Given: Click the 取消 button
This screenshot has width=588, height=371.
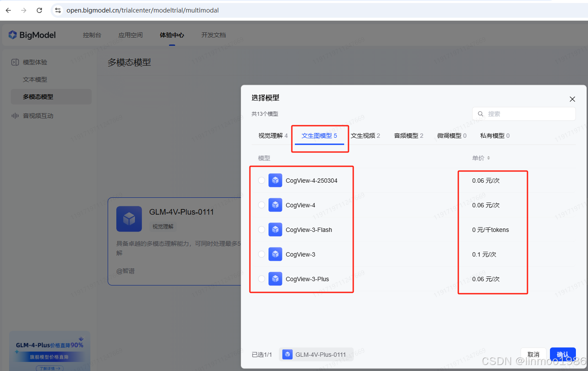Looking at the screenshot, I should [x=534, y=355].
